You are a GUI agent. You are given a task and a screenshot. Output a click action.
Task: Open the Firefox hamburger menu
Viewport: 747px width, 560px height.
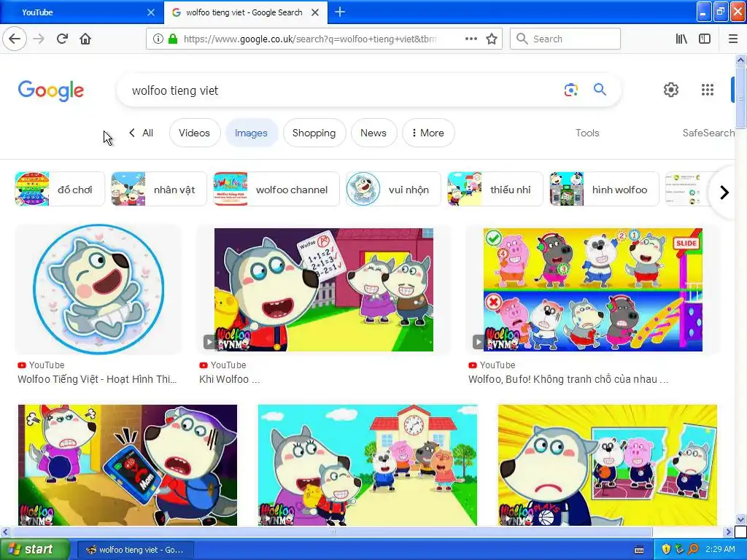(x=733, y=39)
